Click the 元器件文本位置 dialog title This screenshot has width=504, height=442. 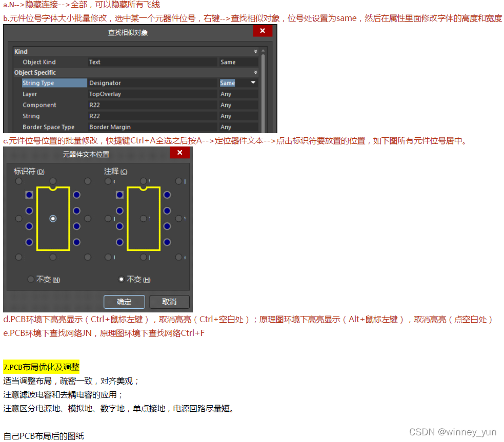pos(86,154)
